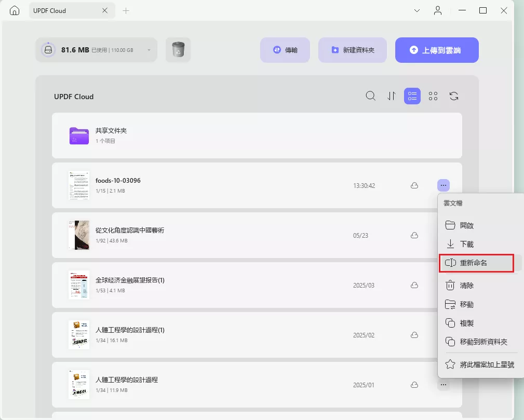Image resolution: width=524 pixels, height=420 pixels.
Task: Click the 1/92 | 43.6 MB details text
Action: [111, 240]
